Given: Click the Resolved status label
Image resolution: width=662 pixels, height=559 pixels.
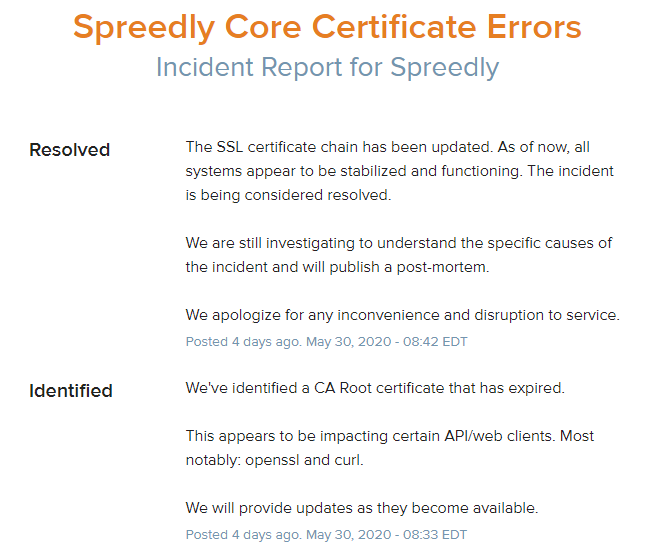Looking at the screenshot, I should tap(69, 150).
